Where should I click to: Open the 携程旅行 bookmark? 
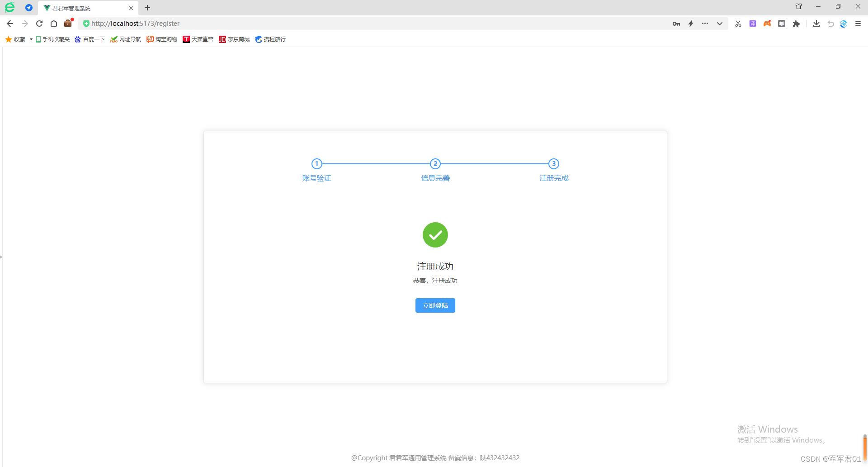tap(270, 39)
